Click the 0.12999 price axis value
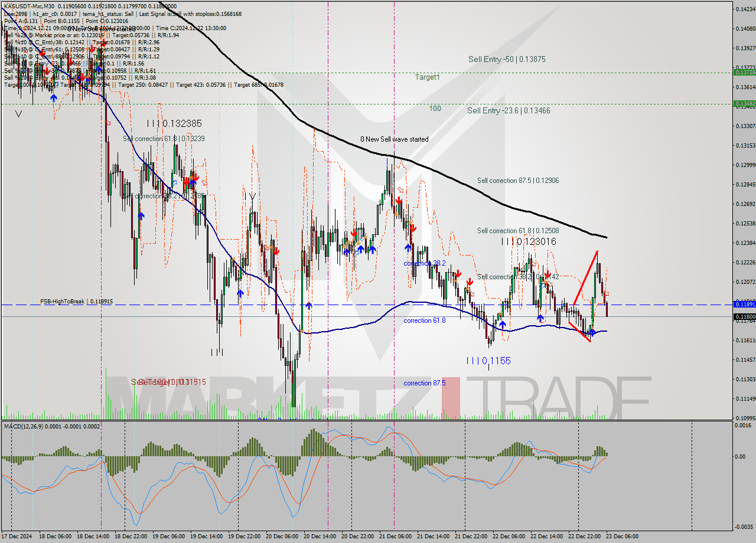Screen dimensions: 756x543 [x=745, y=165]
